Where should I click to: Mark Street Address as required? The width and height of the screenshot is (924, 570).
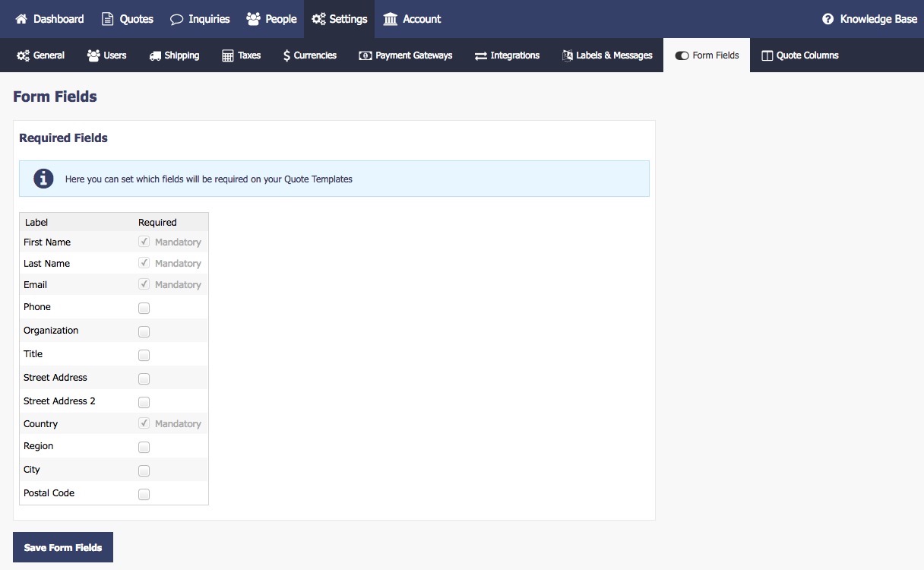coord(144,378)
